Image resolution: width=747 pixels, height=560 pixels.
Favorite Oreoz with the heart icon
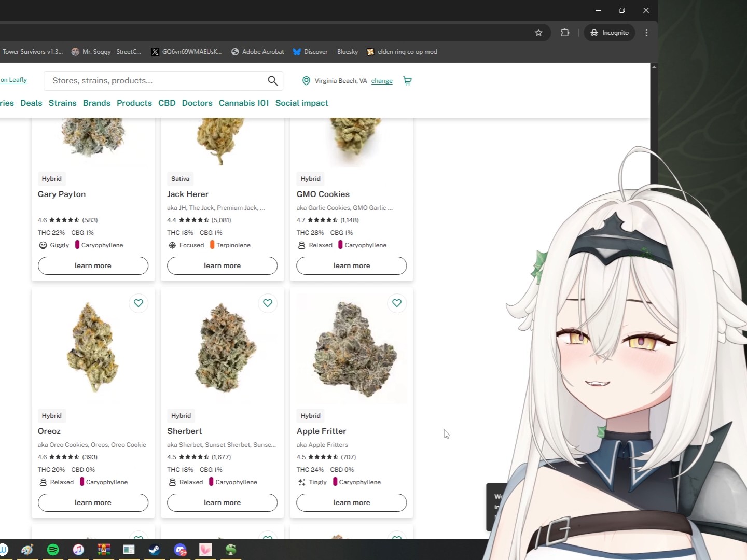coord(139,303)
